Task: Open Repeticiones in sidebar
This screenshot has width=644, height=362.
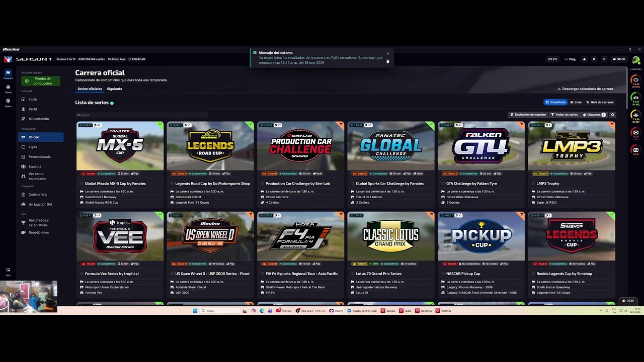Action: [x=41, y=232]
